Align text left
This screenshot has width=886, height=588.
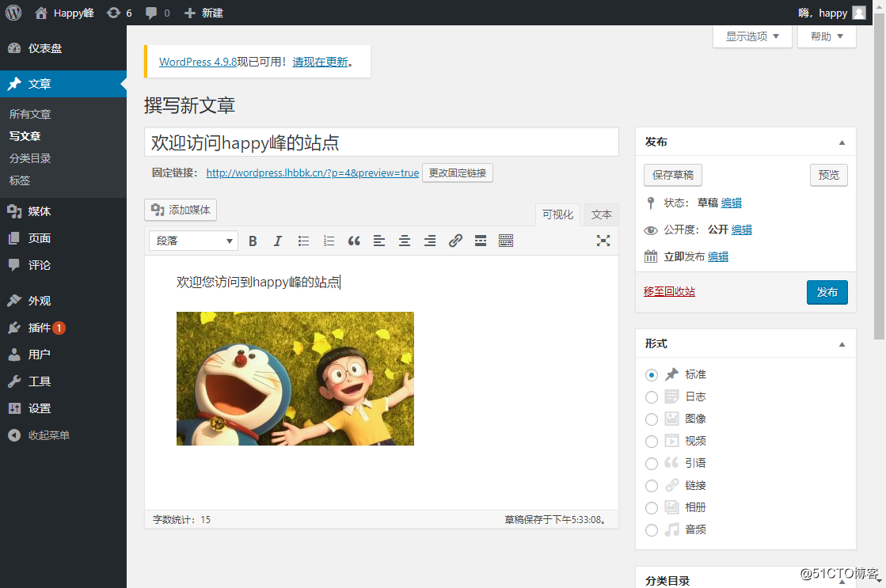click(x=379, y=241)
